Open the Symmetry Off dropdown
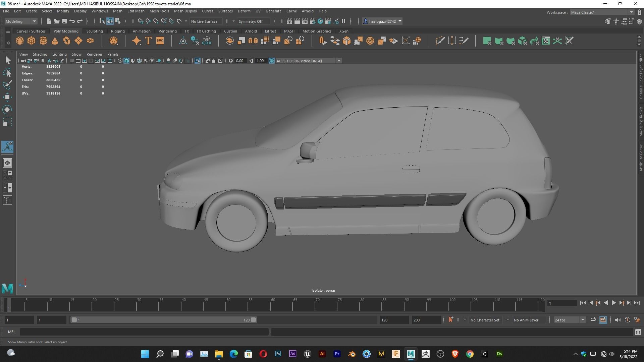Viewport: 644px width, 362px height. 253,21
